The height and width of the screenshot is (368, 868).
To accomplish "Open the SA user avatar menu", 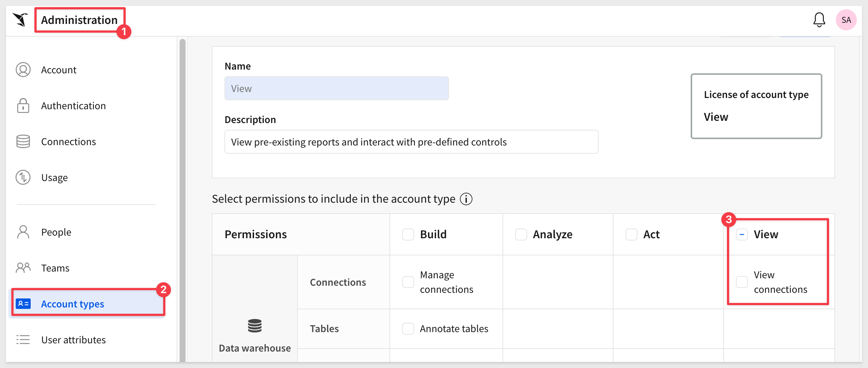I will pos(846,20).
